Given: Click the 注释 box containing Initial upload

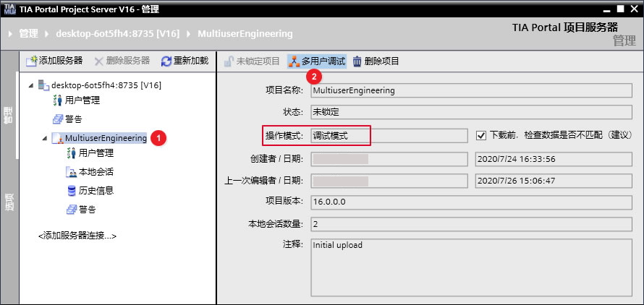Looking at the screenshot, I should coord(471,267).
